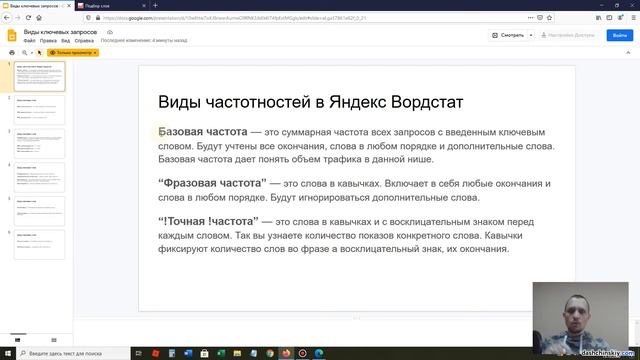Screen dimensions: 640x360
Task: Select slide 3 thumbnail in filmstrip
Action: pyautogui.click(x=40, y=144)
